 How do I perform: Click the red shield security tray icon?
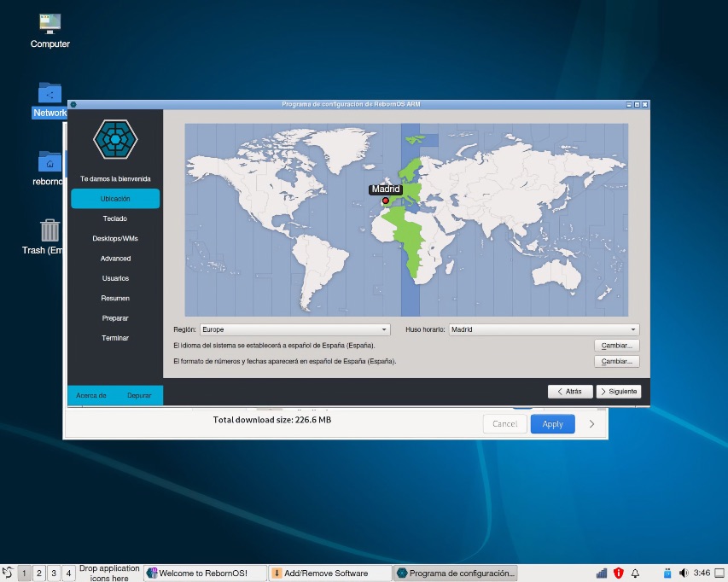point(618,573)
